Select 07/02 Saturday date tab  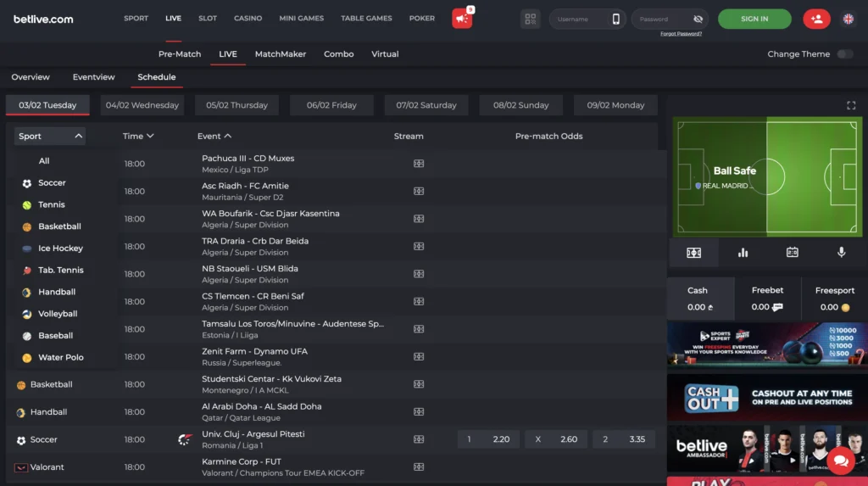click(426, 105)
